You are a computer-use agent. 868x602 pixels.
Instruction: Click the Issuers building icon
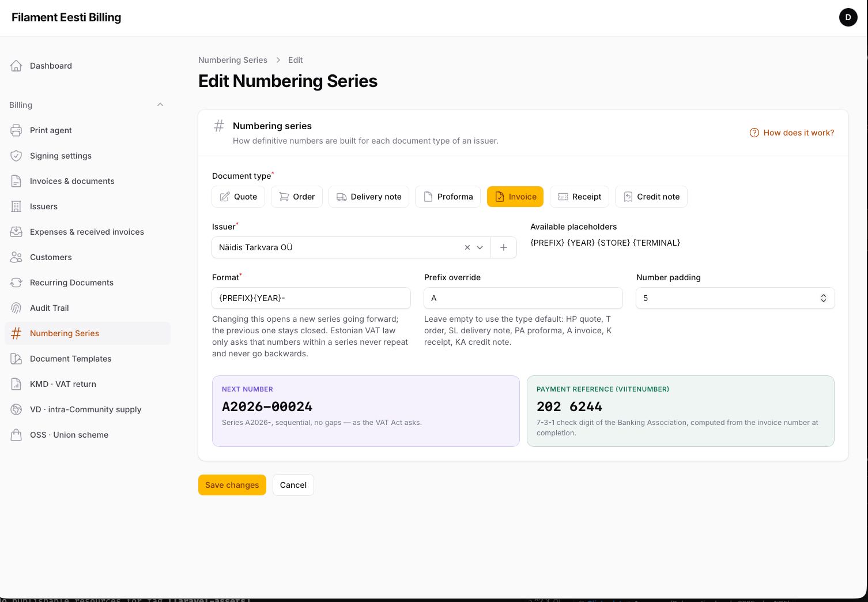point(16,206)
